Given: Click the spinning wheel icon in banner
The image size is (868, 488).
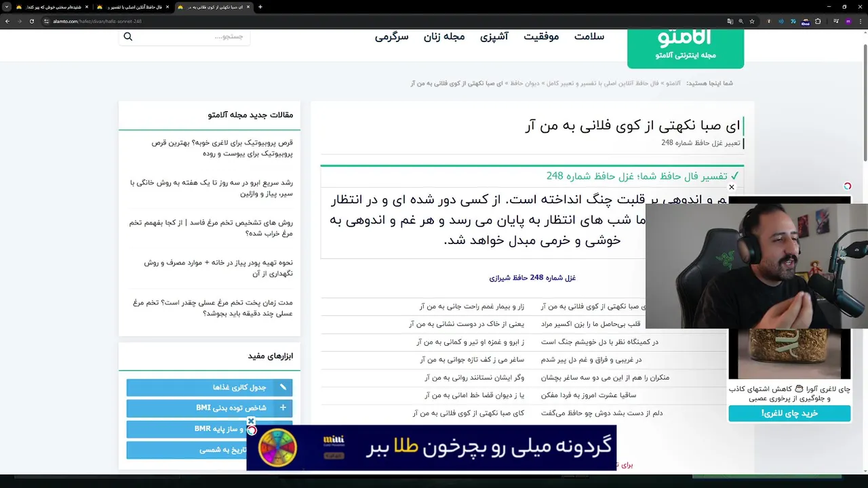Looking at the screenshot, I should tap(277, 449).
